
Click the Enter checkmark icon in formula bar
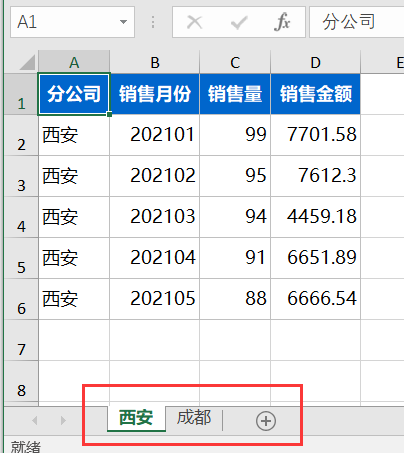pyautogui.click(x=239, y=23)
